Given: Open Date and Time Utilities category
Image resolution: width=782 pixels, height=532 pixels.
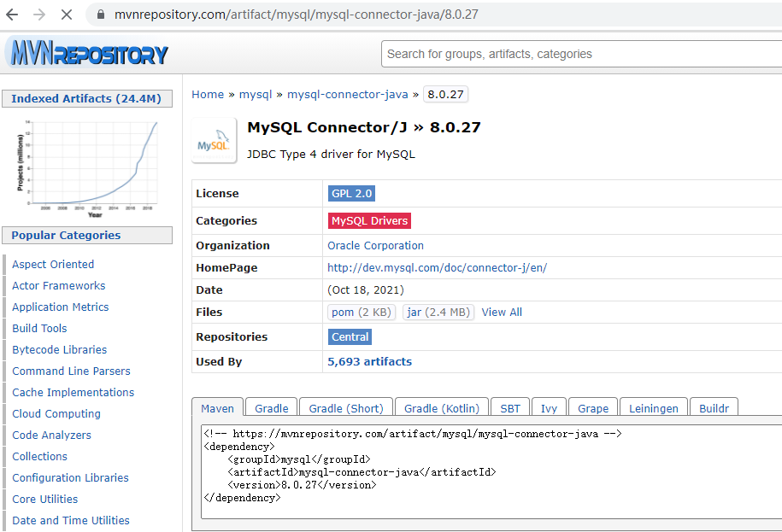Looking at the screenshot, I should [71, 521].
